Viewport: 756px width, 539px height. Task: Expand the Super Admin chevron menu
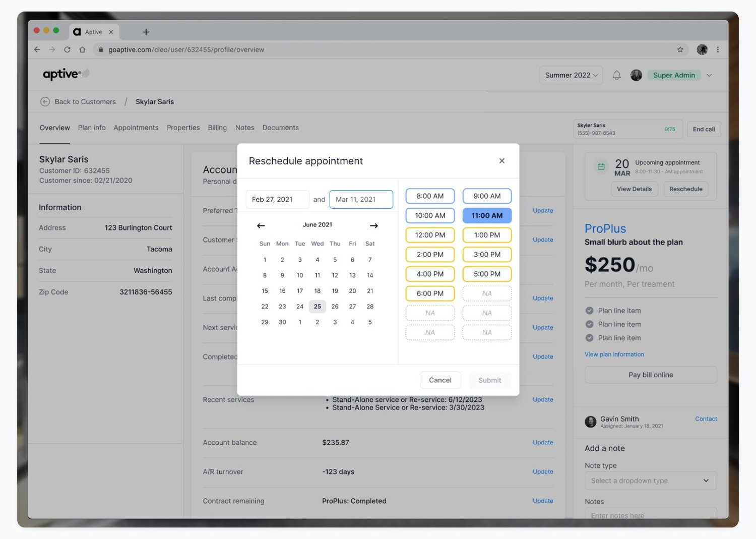tap(709, 75)
